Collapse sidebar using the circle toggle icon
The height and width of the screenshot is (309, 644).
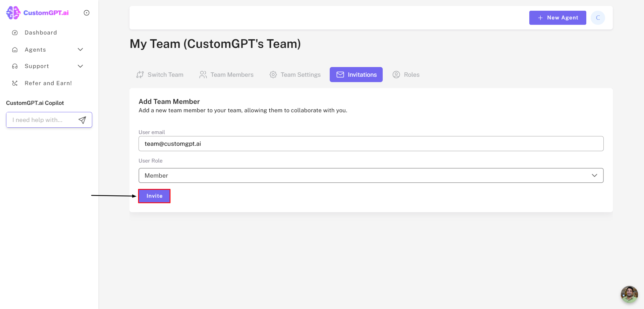tap(87, 13)
